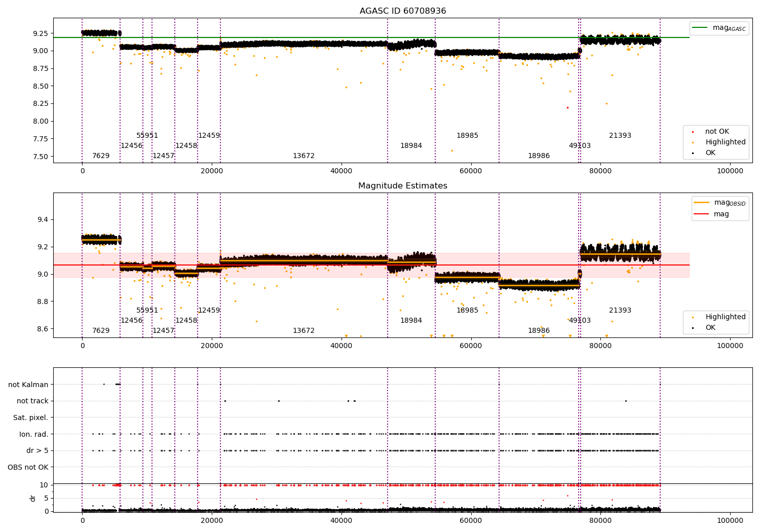Click obsid label 18984 in the top plot
Image resolution: width=760 pixels, height=532 pixels.
click(411, 146)
